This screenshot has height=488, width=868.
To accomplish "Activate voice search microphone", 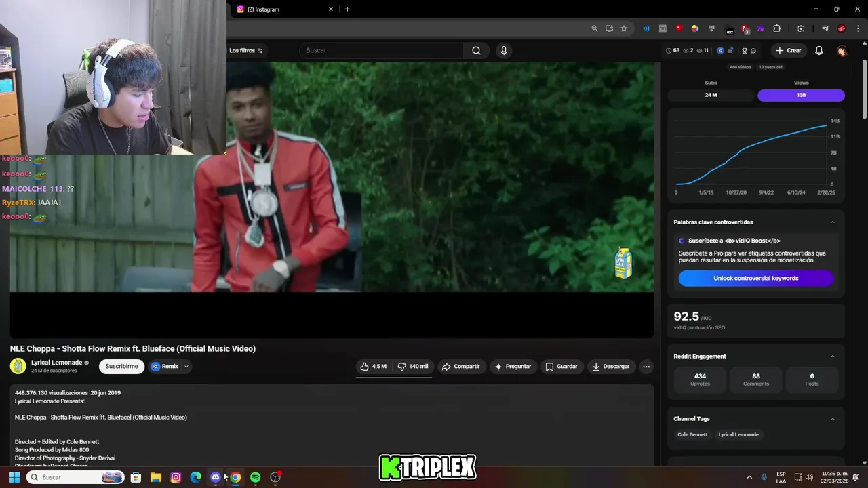I will tap(503, 50).
